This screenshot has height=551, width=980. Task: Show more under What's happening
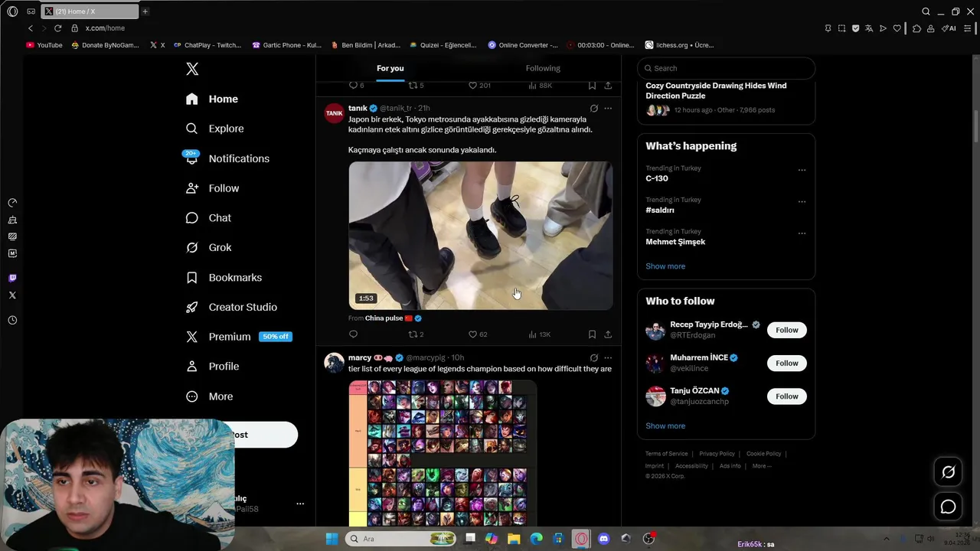(665, 266)
